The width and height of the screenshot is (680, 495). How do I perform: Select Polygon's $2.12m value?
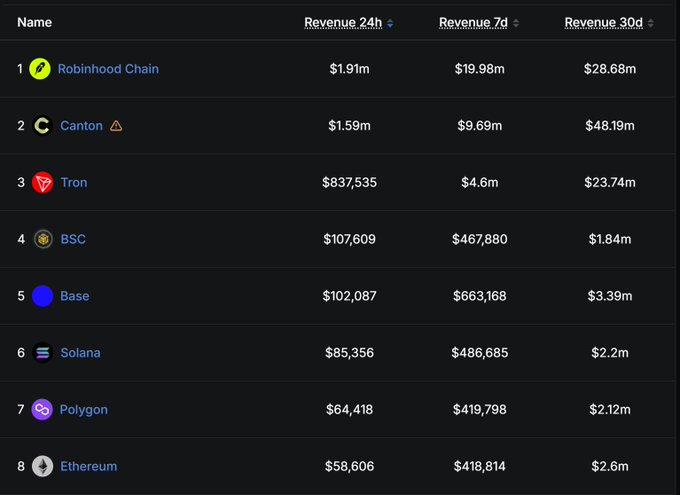(610, 410)
